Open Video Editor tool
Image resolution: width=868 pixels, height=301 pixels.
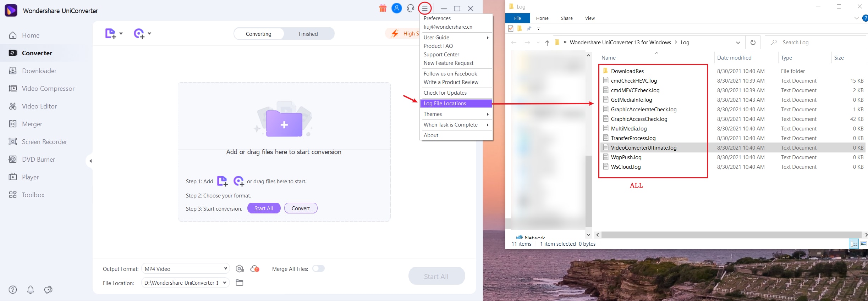tap(33, 106)
